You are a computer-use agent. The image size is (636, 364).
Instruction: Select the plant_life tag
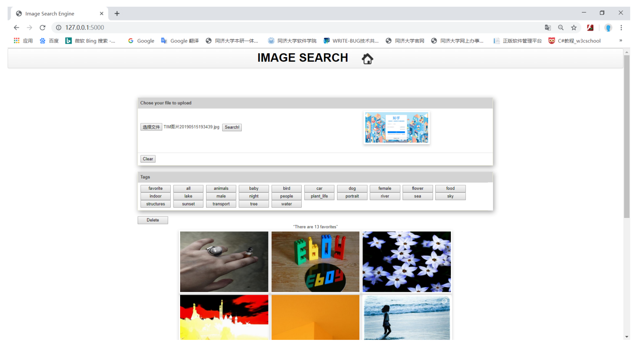click(320, 196)
